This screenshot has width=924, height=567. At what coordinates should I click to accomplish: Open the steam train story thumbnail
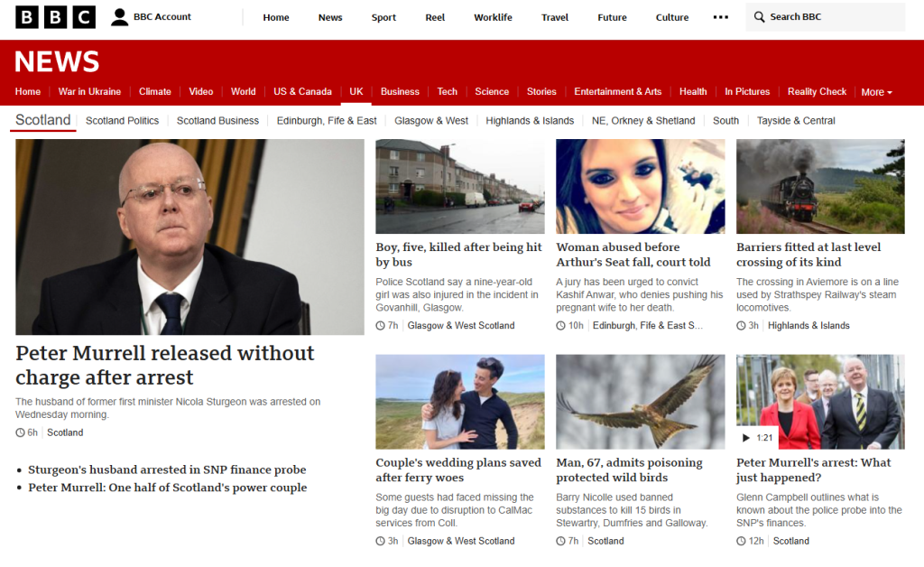pyautogui.click(x=820, y=186)
